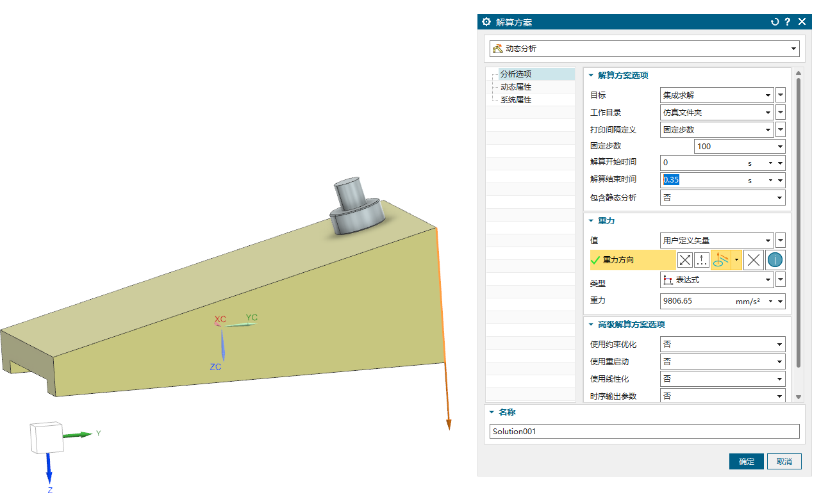Click the settings gear icon in title bar
The height and width of the screenshot is (504, 828).
(486, 22)
